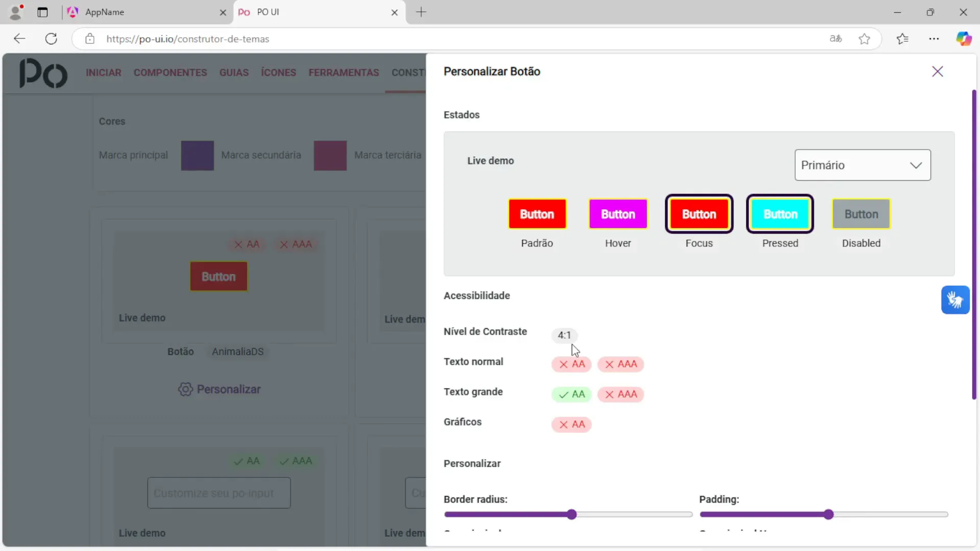The height and width of the screenshot is (551, 980).
Task: Click the site security lock icon
Action: pos(90,39)
